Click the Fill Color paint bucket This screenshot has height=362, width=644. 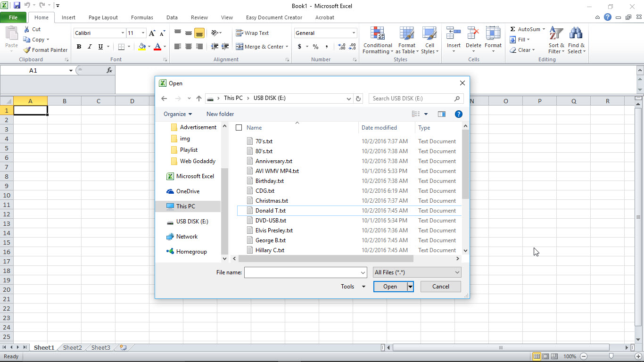[x=142, y=47]
